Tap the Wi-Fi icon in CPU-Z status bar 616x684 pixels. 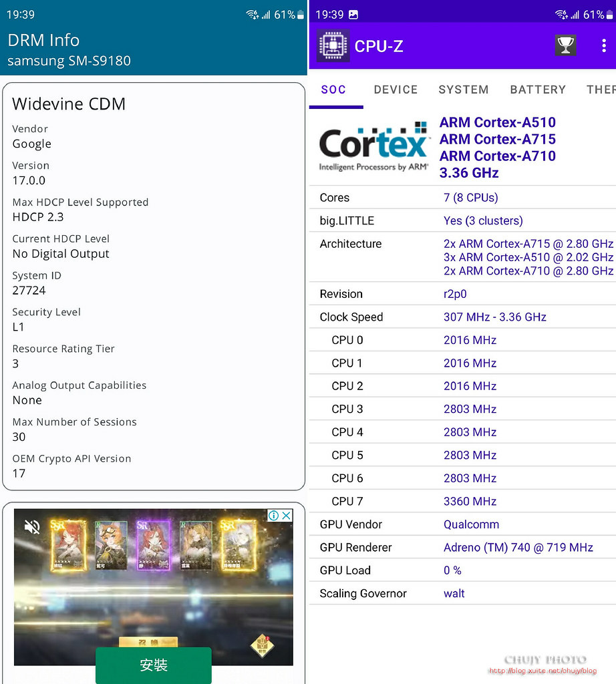point(561,15)
